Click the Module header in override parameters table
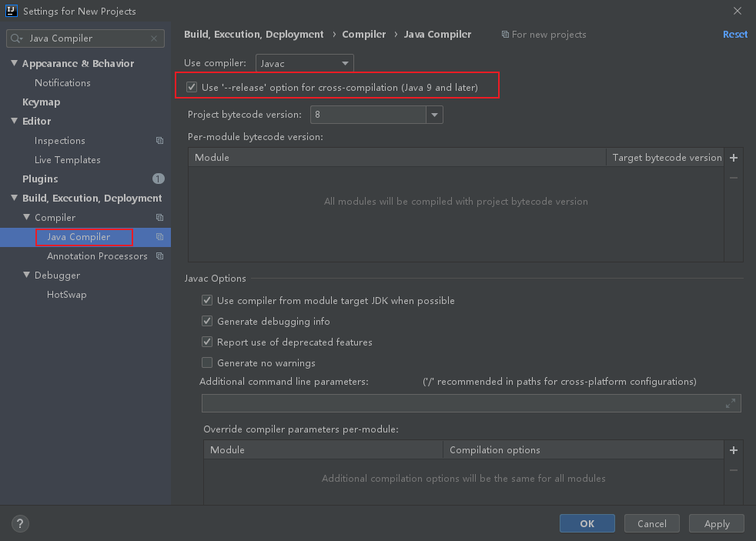Screen dimensions: 756x541 click(323, 450)
